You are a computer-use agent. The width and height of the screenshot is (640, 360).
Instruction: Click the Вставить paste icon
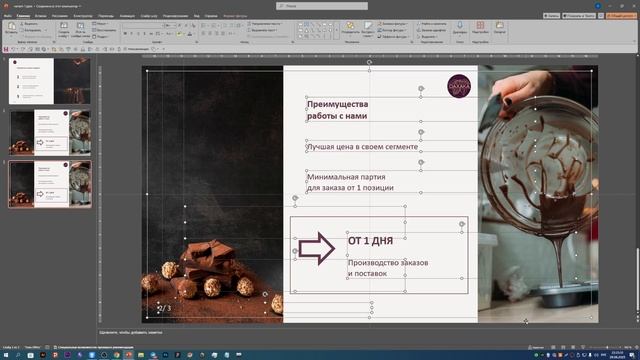click(11, 26)
